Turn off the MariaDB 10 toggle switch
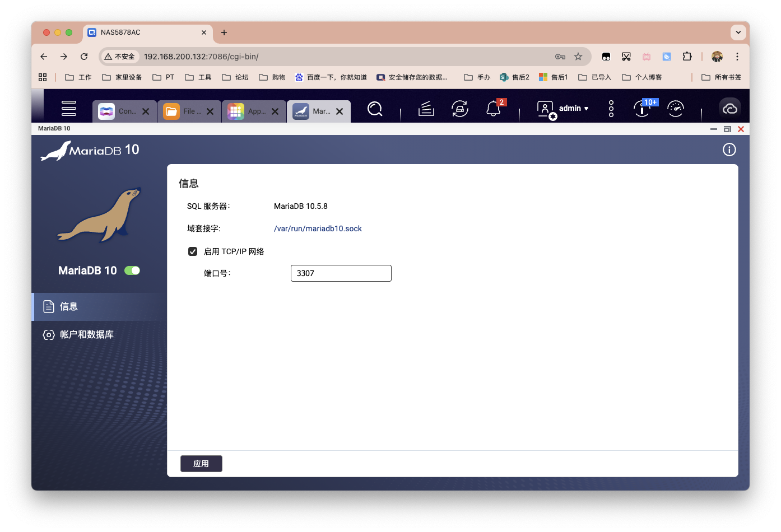Screen dimensions: 781x532 point(132,270)
